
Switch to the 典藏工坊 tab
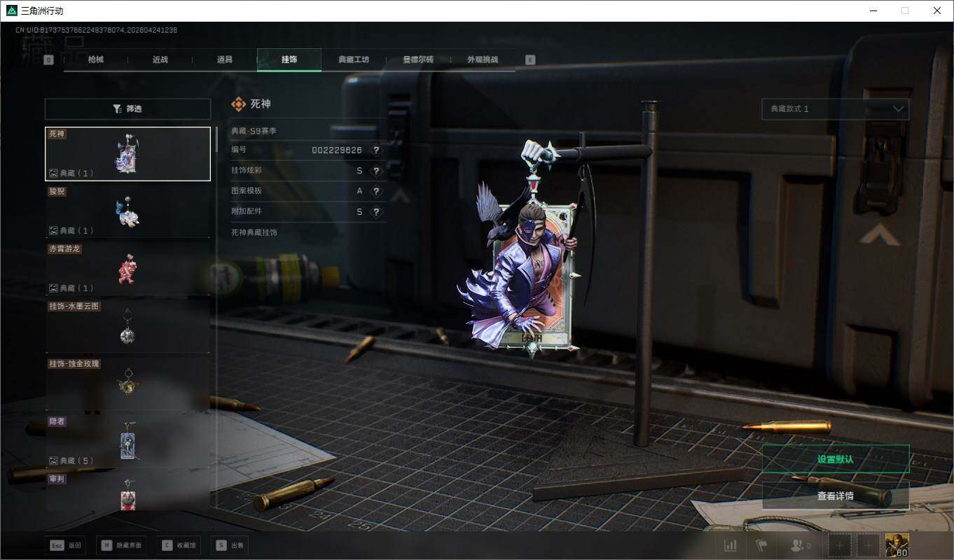[x=353, y=60]
